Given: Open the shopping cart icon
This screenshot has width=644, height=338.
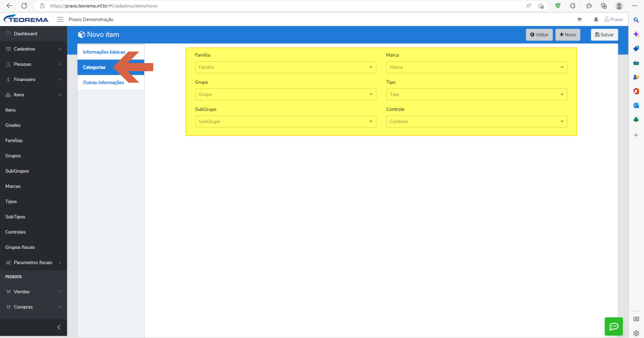Looking at the screenshot, I should coord(579,19).
